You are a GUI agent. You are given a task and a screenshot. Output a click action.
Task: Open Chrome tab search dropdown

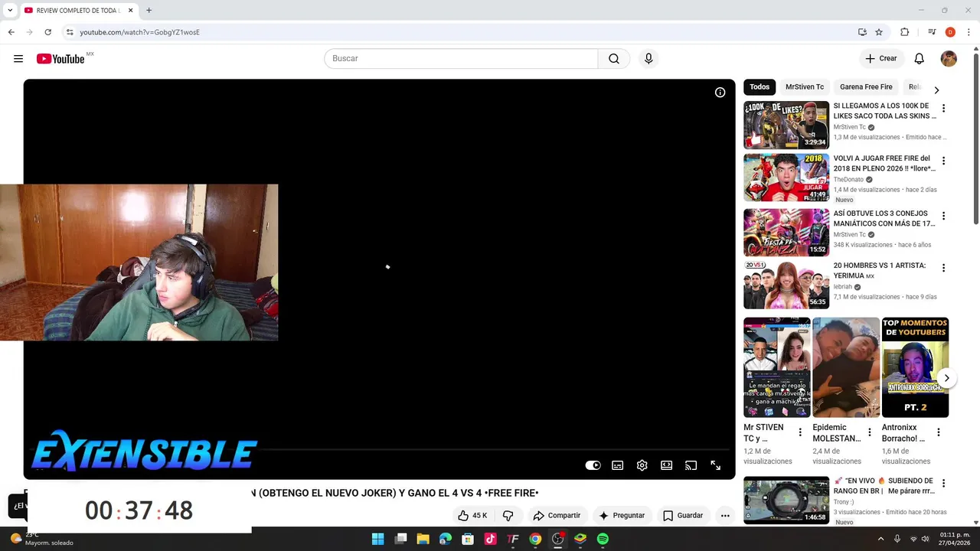10,11
